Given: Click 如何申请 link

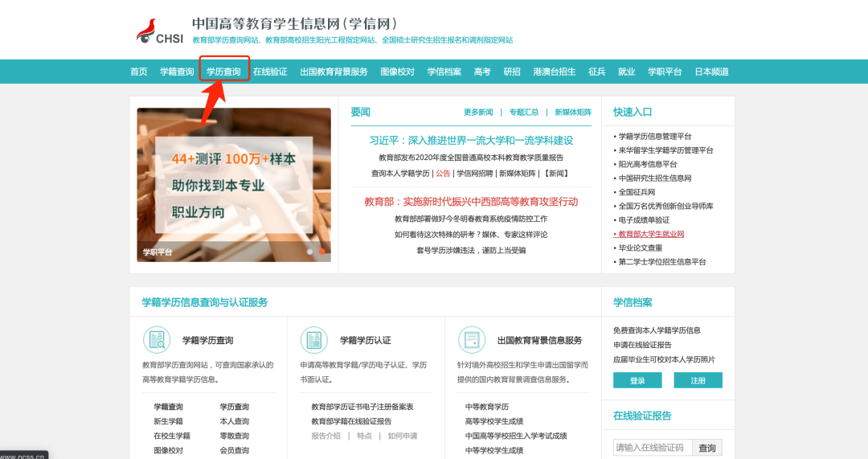Looking at the screenshot, I should tap(403, 436).
